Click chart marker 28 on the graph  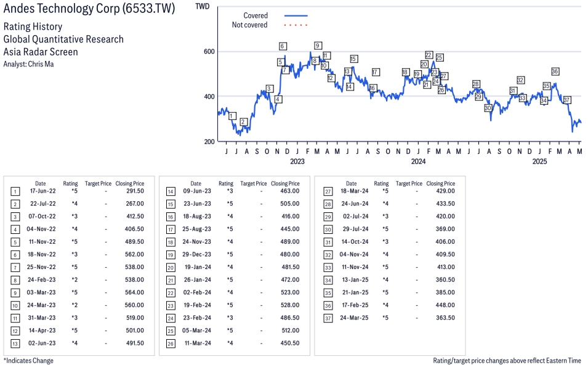point(476,84)
